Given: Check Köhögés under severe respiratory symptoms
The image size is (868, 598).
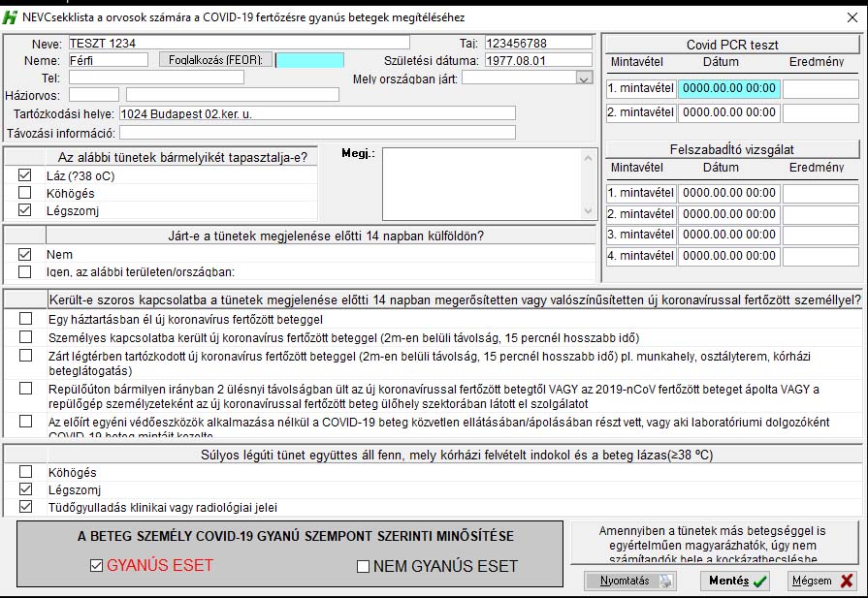Looking at the screenshot, I should (25, 472).
